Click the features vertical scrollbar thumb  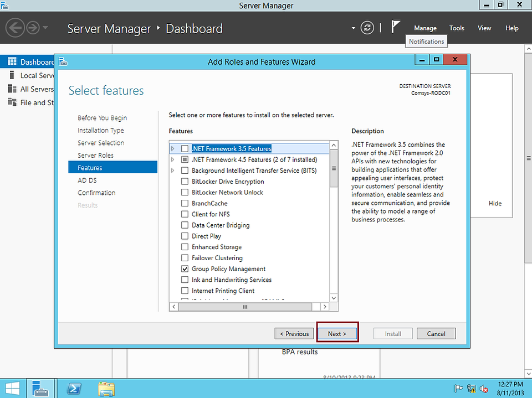(334, 168)
